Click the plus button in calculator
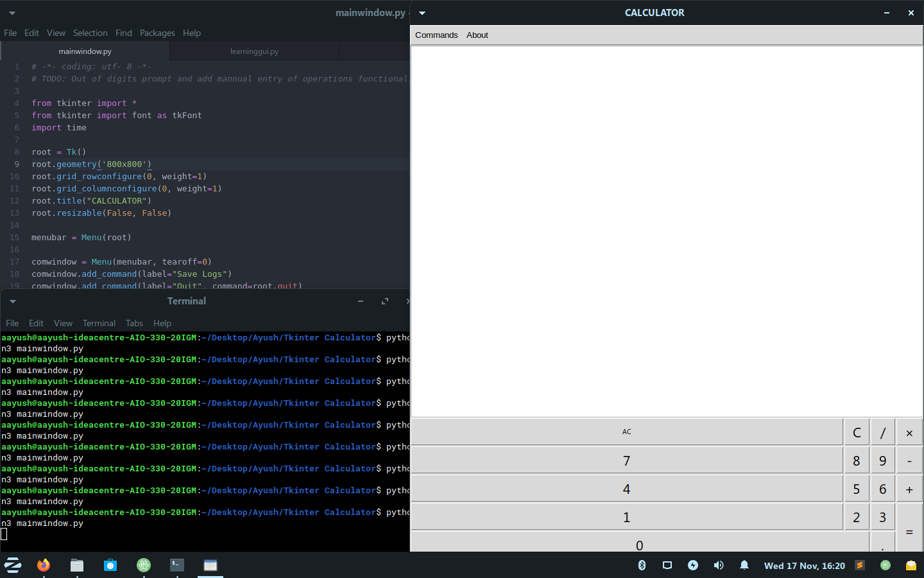924x578 pixels. pyautogui.click(x=909, y=489)
